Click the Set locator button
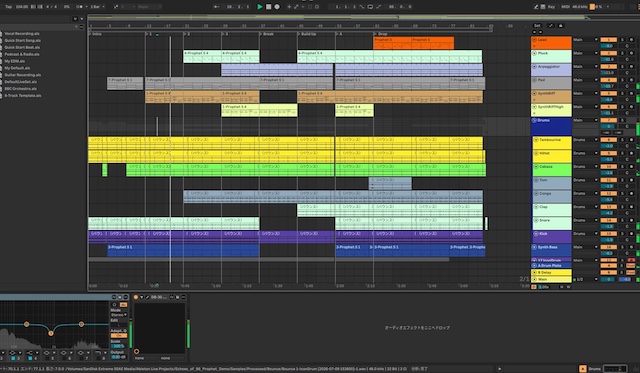Viewport: 640px width, 373px height. tap(537, 26)
